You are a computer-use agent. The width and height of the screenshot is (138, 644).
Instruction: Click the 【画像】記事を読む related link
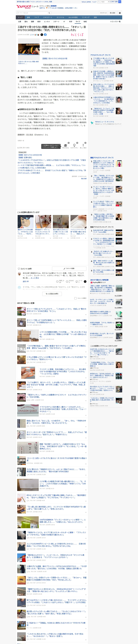(x=25, y=157)
